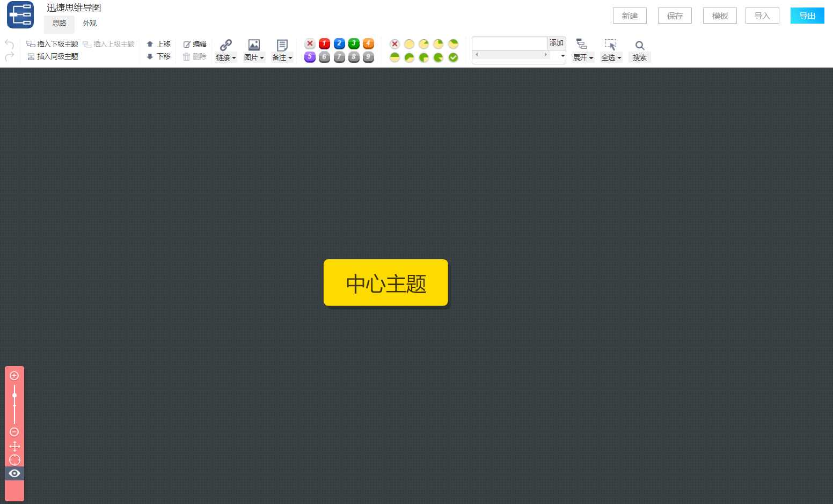The image size is (833, 504).
Task: Select the red priority 1 icon
Action: point(324,43)
